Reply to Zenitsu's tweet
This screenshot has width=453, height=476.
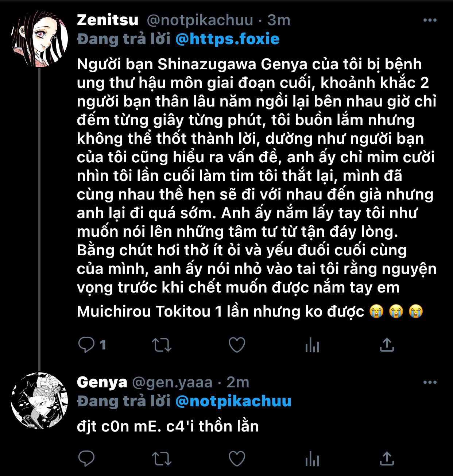click(86, 345)
